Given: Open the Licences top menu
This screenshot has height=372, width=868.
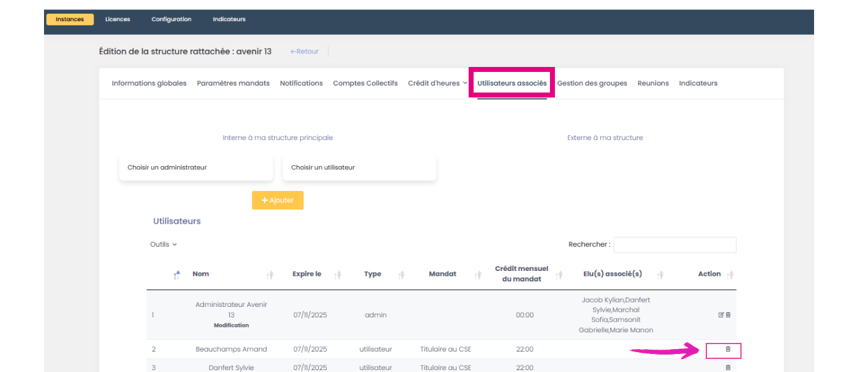Looking at the screenshot, I should point(118,19).
